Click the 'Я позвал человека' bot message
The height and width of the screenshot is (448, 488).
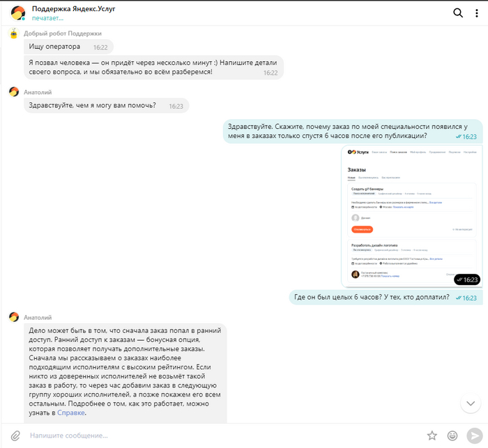coord(154,67)
